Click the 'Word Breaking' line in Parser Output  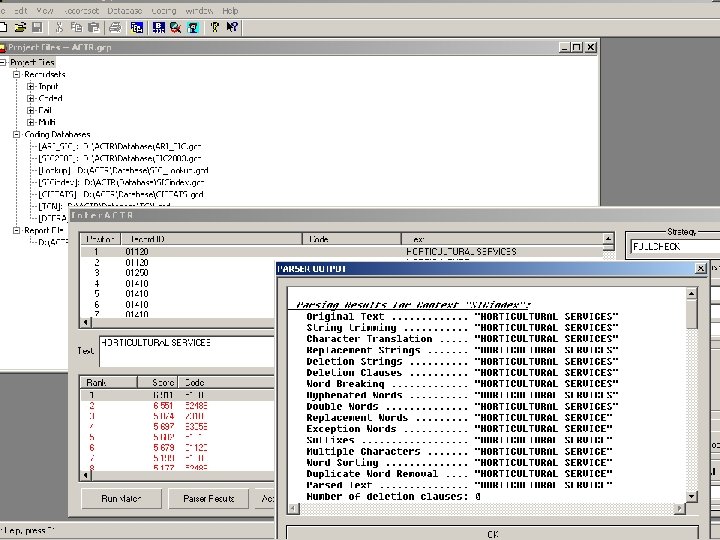462,384
